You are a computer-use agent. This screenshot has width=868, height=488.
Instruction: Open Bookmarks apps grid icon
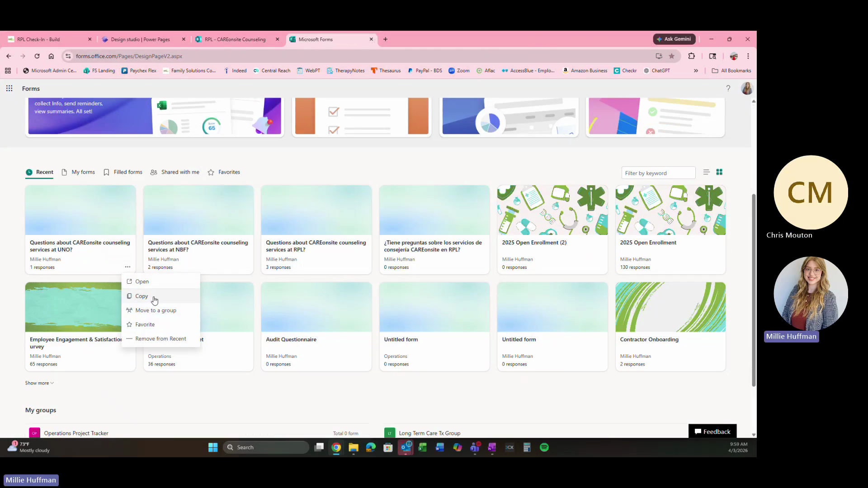[x=8, y=70]
